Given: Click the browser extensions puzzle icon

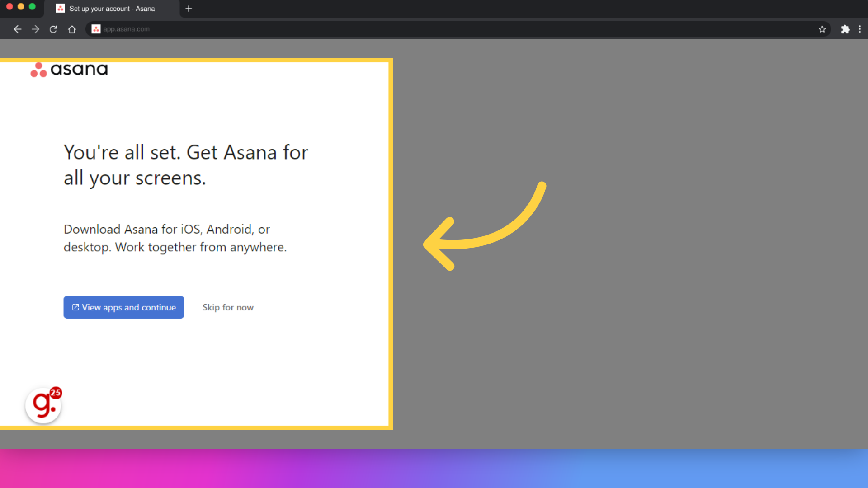Looking at the screenshot, I should click(845, 28).
